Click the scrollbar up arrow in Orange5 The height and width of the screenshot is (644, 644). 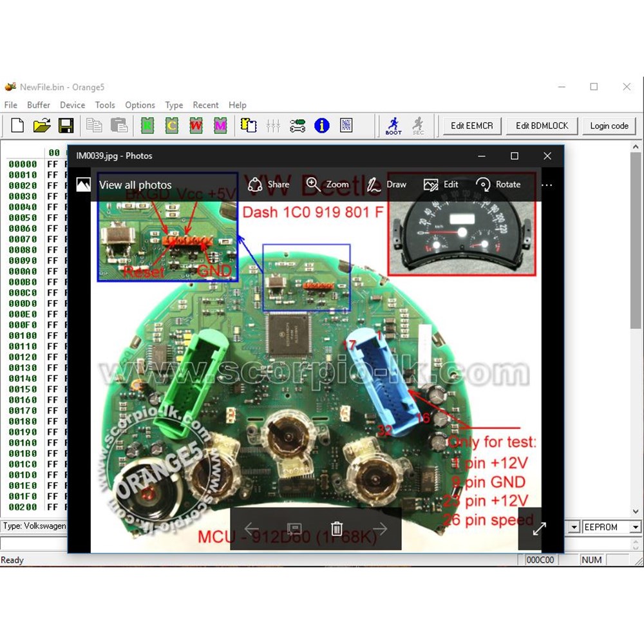coord(636,146)
